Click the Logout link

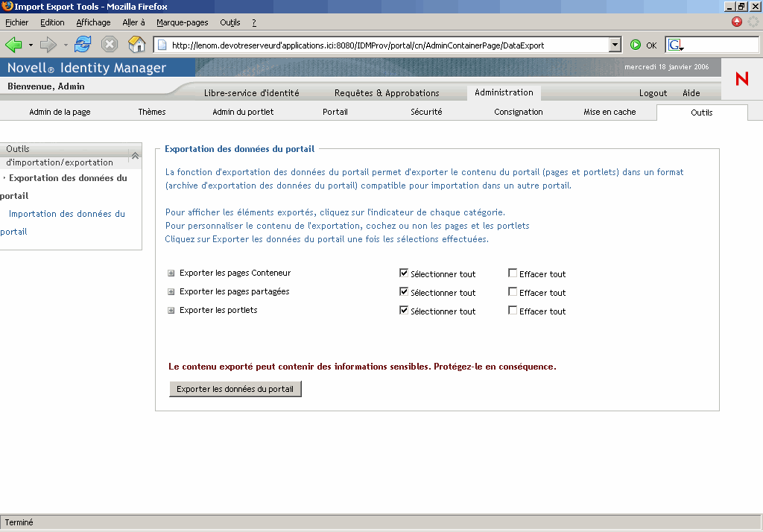tap(653, 93)
